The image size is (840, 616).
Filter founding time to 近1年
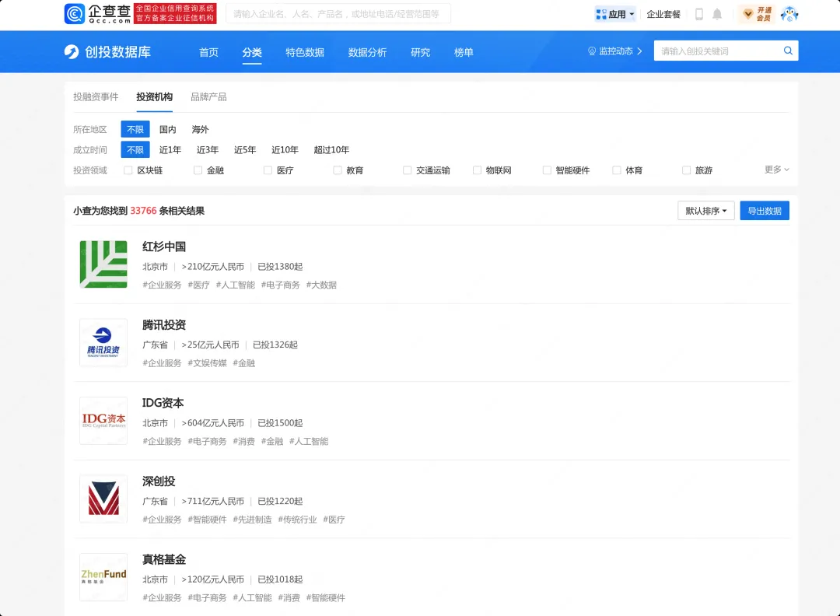[x=170, y=149]
